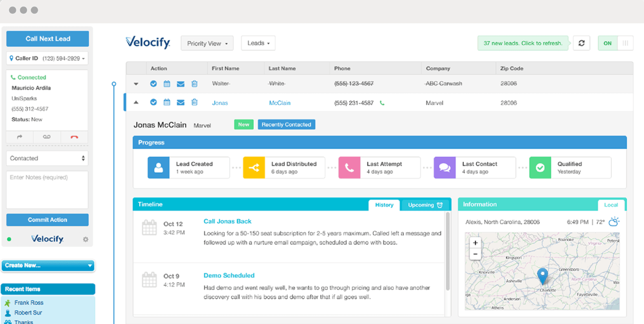Click map location pin near Charlotte
Screen dimensions: 644x324
tap(542, 276)
